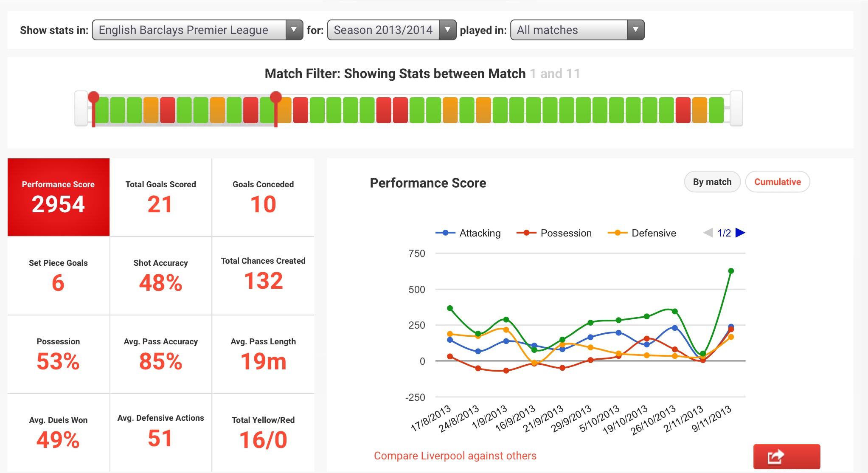The height and width of the screenshot is (473, 868).
Task: Open Compare Liverpool against others link
Action: pos(455,456)
